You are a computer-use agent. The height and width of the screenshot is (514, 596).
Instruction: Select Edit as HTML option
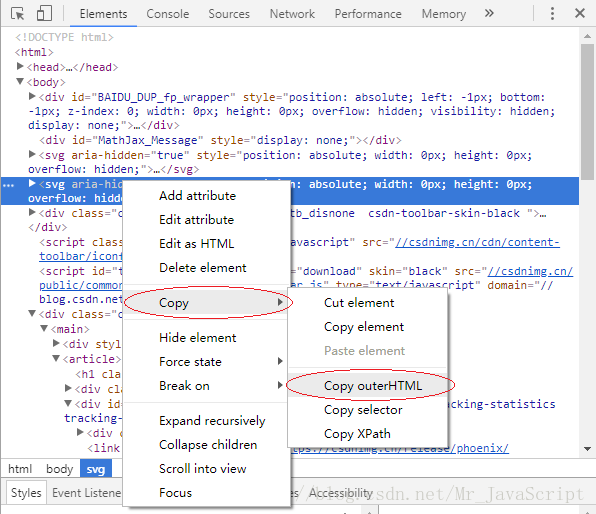tap(207, 244)
